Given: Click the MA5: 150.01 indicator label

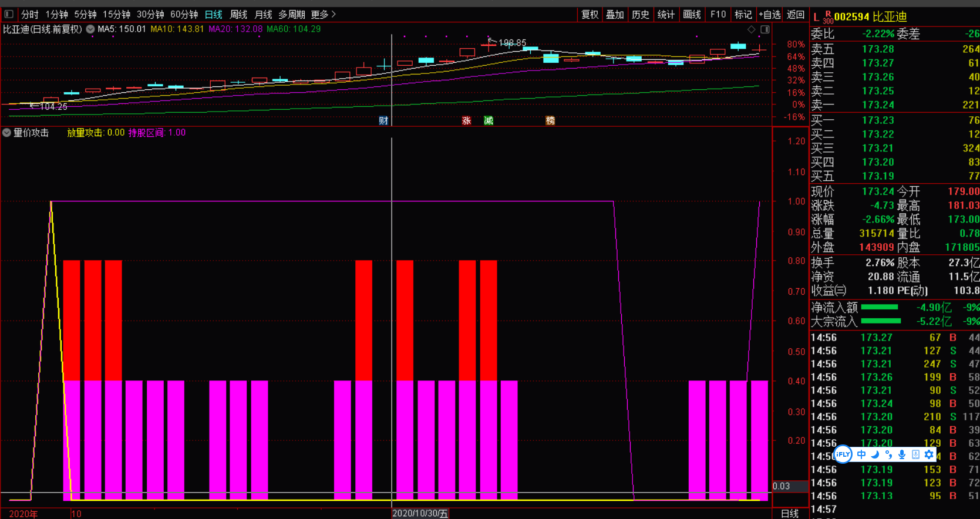Looking at the screenshot, I should click(122, 29).
